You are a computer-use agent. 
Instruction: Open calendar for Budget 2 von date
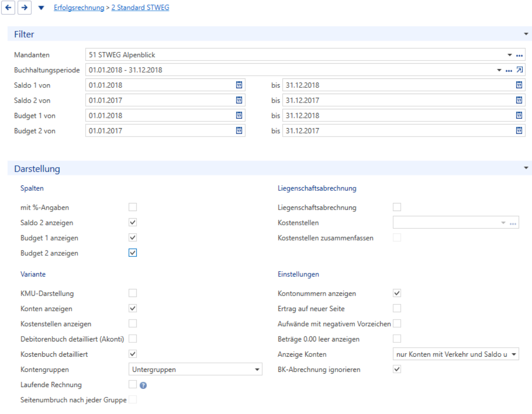click(239, 131)
